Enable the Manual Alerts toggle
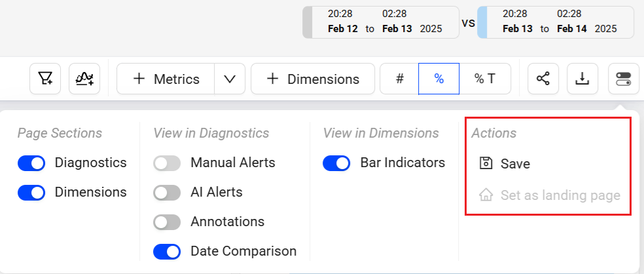This screenshot has height=274, width=644. point(167,163)
